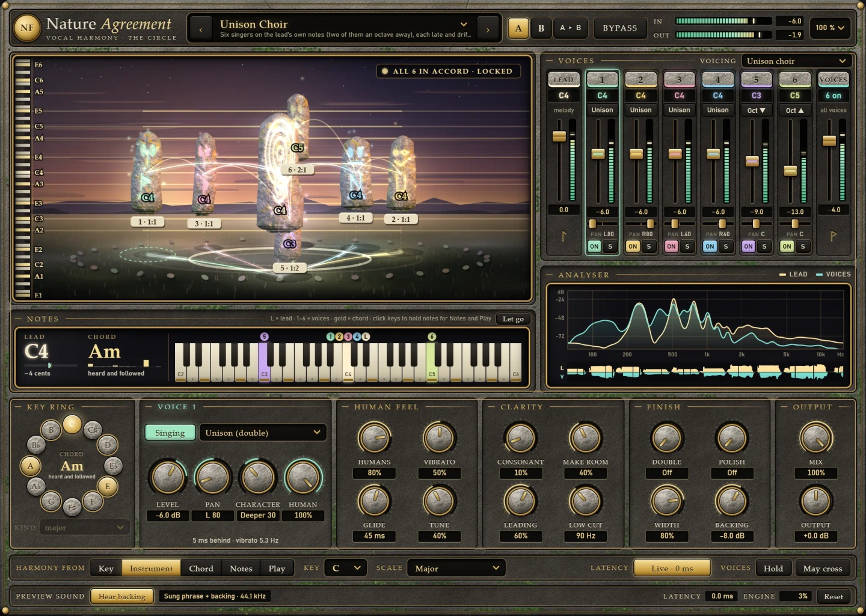
Task: Set harmony from Play
Action: (x=277, y=569)
